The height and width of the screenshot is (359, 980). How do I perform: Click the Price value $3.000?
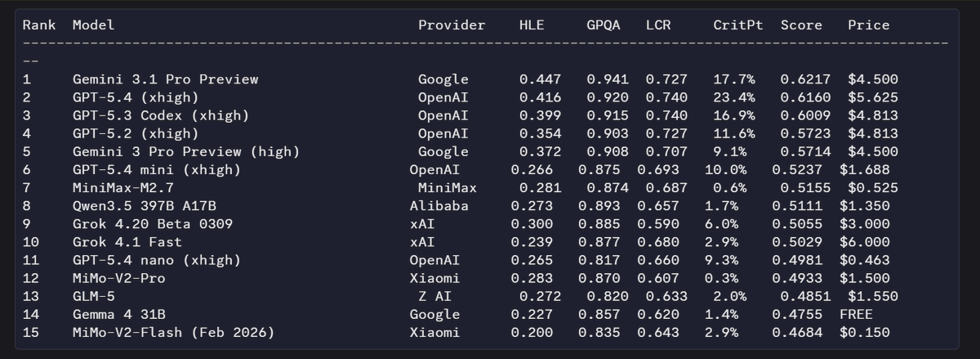[865, 224]
